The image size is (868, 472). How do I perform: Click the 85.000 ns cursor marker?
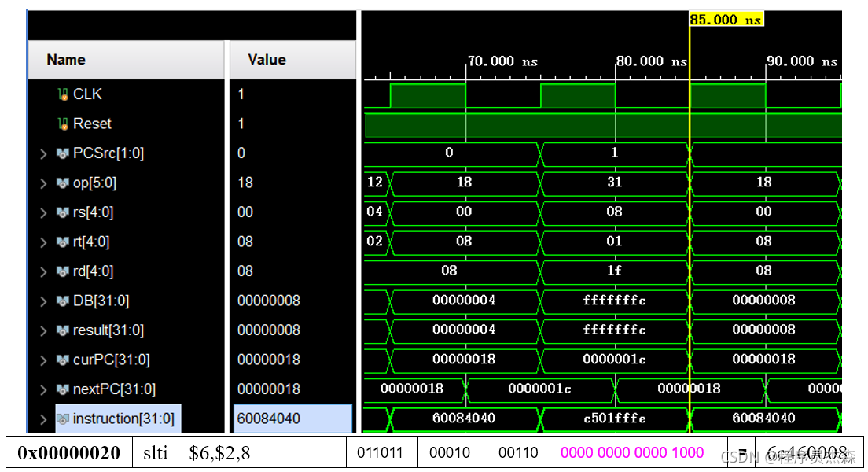726,20
